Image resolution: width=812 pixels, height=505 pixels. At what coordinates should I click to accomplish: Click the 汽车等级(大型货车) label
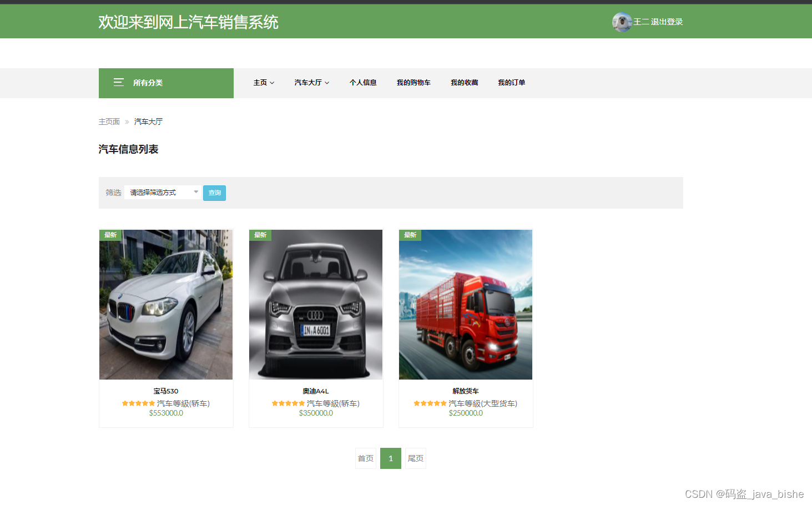(483, 403)
